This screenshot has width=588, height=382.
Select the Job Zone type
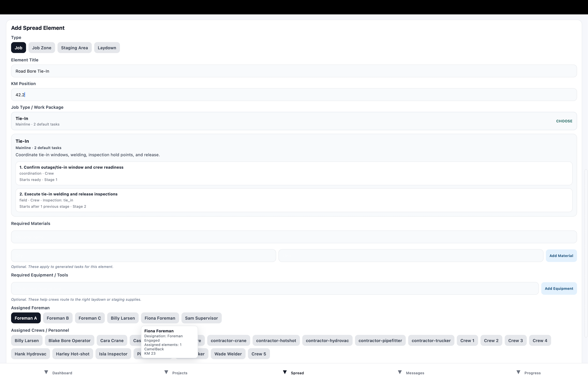click(42, 48)
